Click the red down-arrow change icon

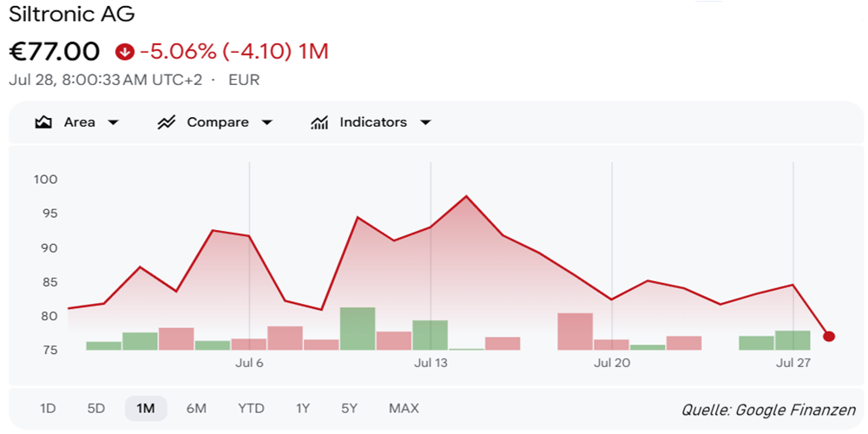124,52
